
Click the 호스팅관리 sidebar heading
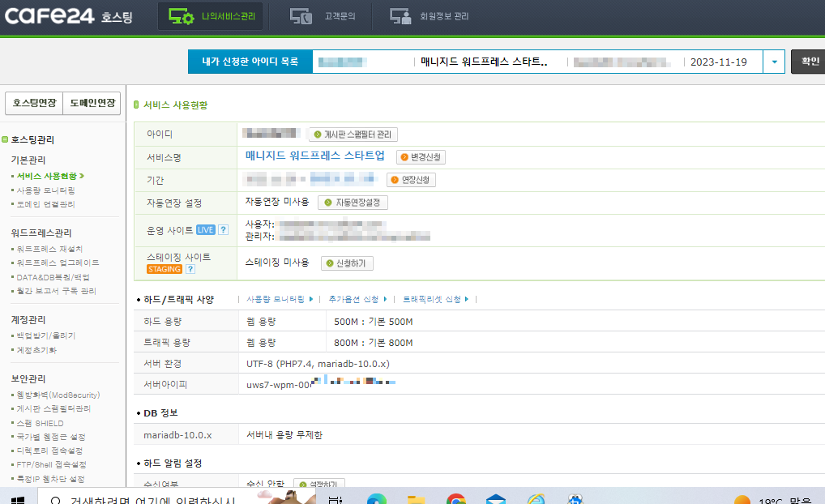tap(32, 139)
